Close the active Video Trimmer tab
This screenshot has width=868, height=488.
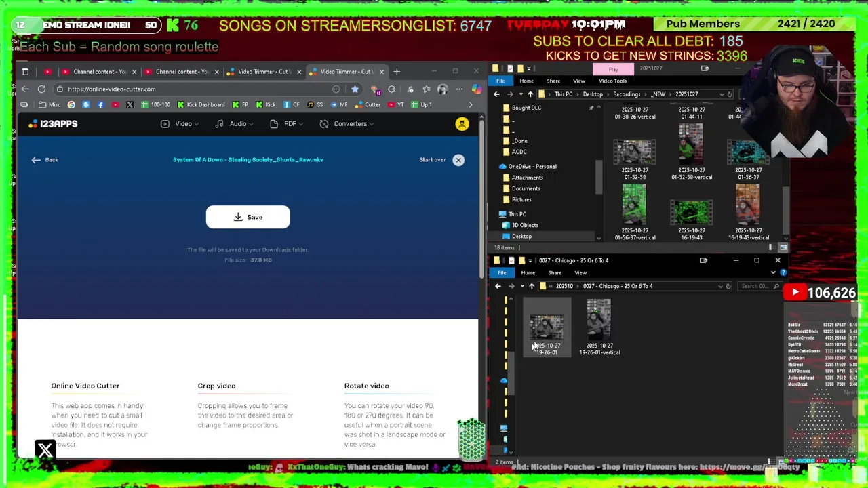(x=381, y=72)
